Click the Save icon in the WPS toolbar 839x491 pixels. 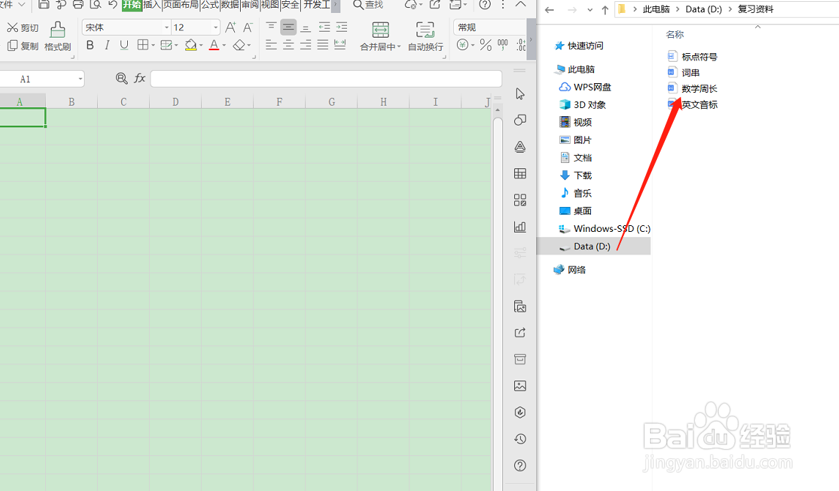[44, 5]
